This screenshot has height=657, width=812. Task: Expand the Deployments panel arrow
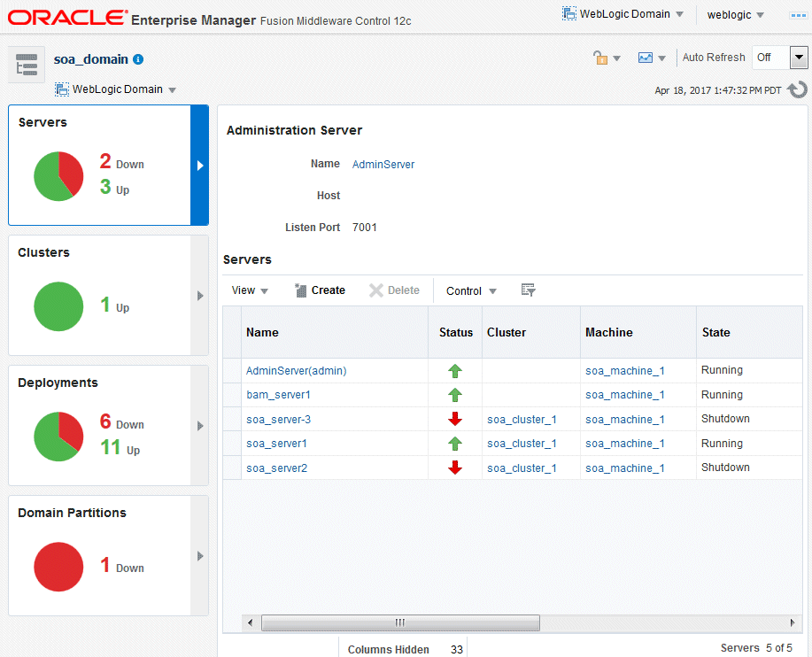[200, 426]
